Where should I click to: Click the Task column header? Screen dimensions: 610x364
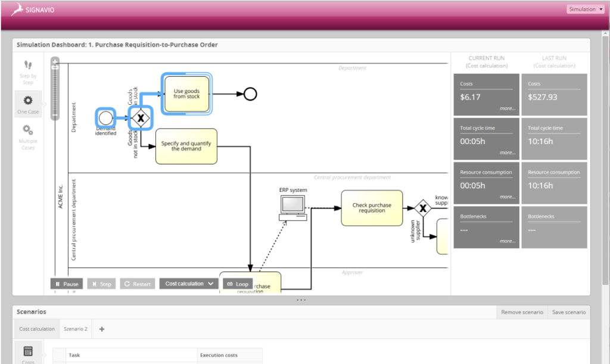(132, 355)
